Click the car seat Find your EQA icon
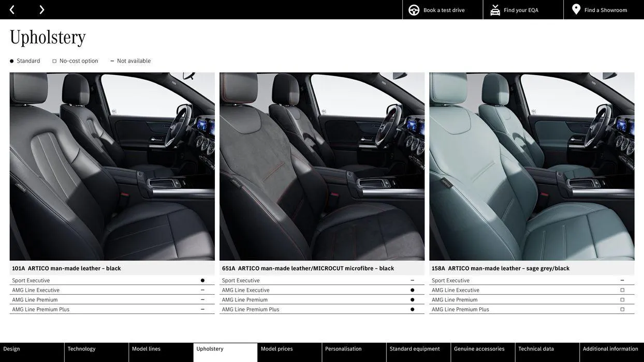Screen dimensions: 644x362 495,10
